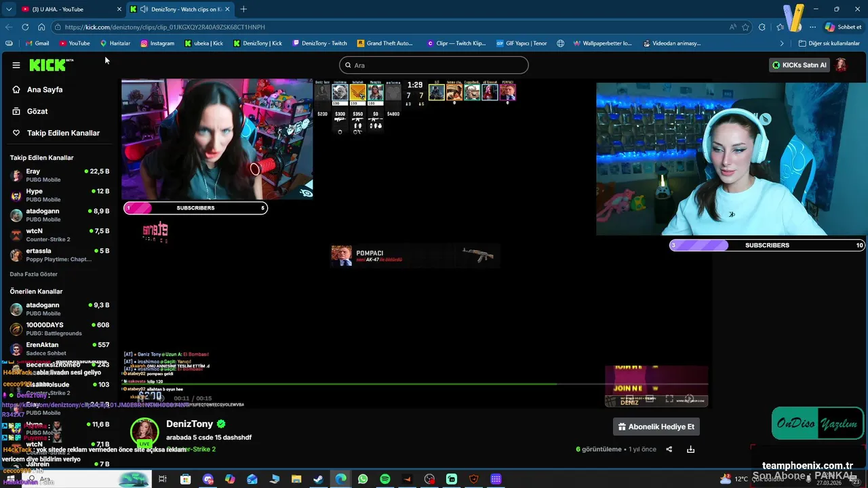Open Eray's channel in followed list
Screen dimensions: 868x488
60,176
